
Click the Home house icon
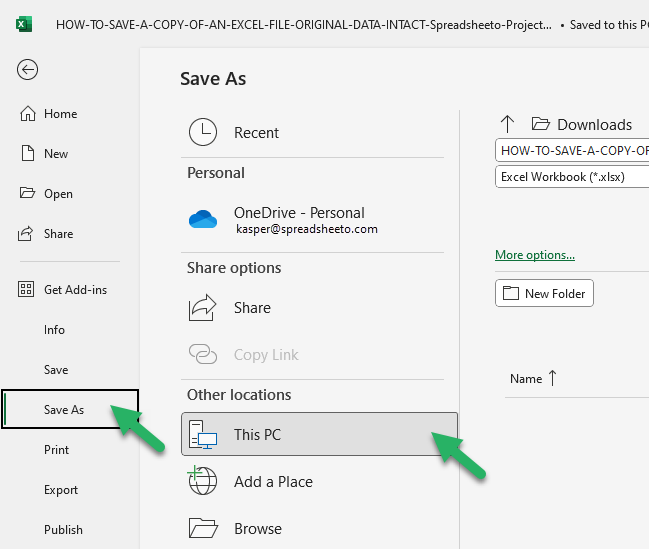tap(28, 113)
